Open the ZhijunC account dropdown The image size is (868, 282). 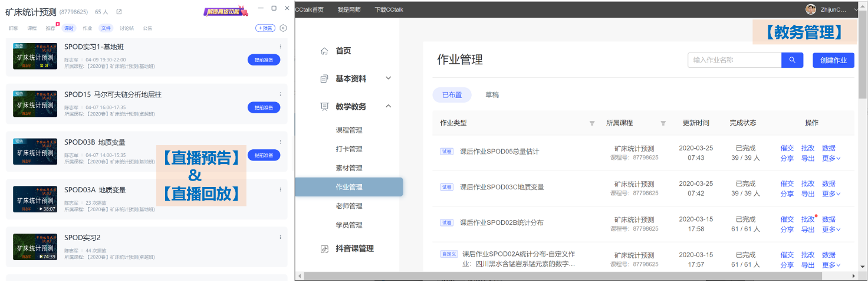[856, 9]
